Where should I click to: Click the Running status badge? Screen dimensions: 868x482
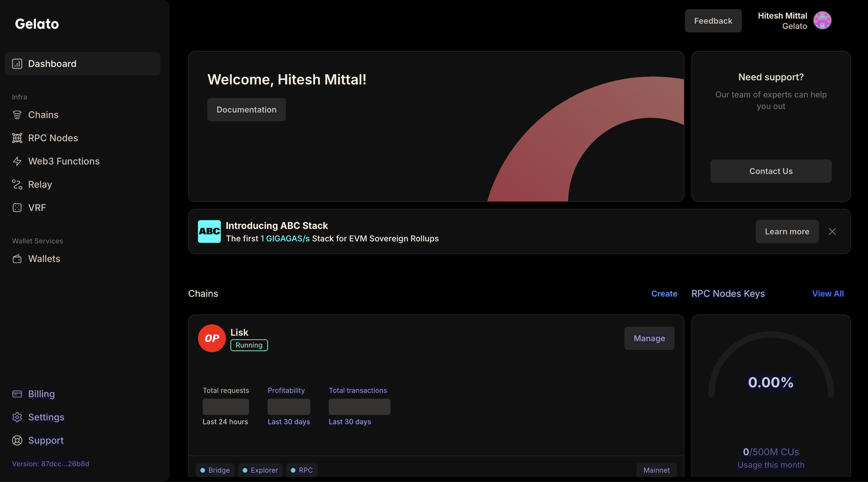point(249,345)
